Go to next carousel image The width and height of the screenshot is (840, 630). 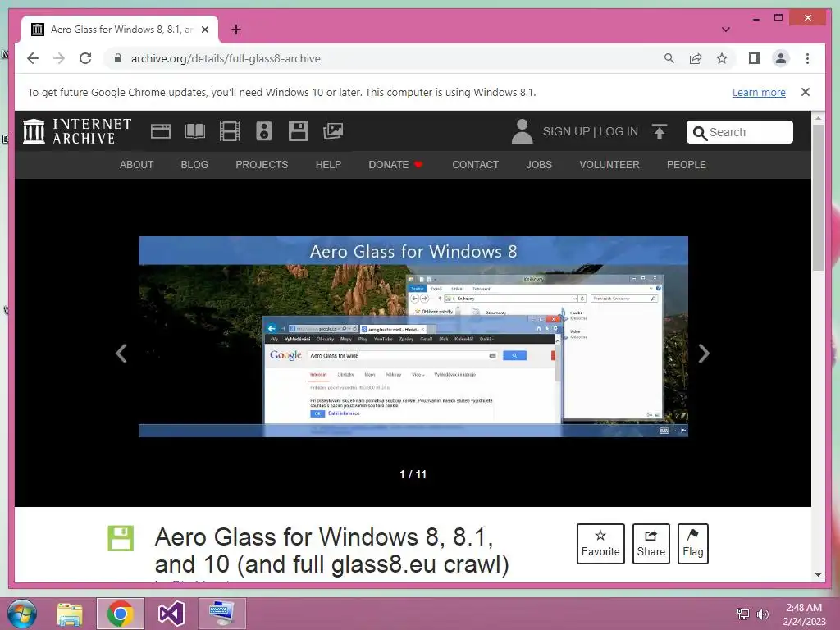point(704,353)
